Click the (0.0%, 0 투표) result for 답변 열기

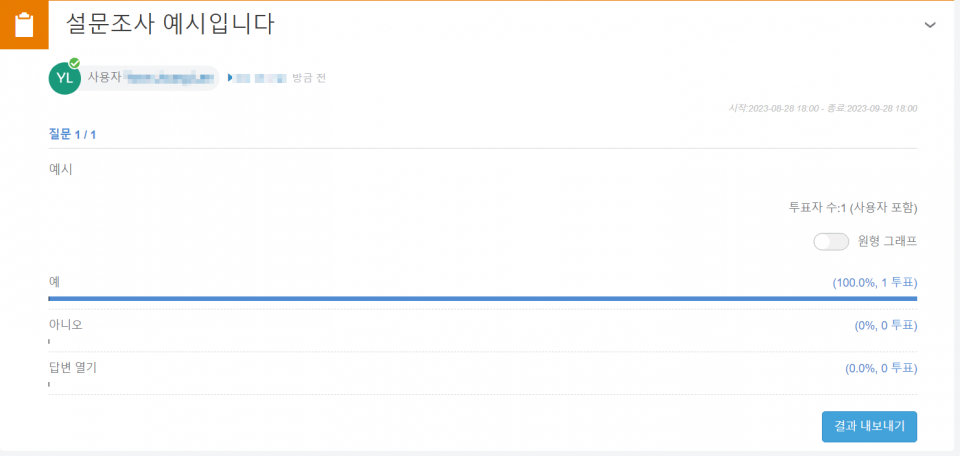pyautogui.click(x=881, y=368)
